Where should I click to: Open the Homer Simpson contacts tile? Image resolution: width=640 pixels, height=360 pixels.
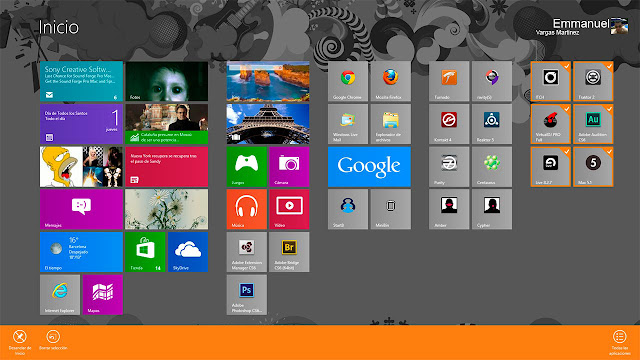[81, 167]
